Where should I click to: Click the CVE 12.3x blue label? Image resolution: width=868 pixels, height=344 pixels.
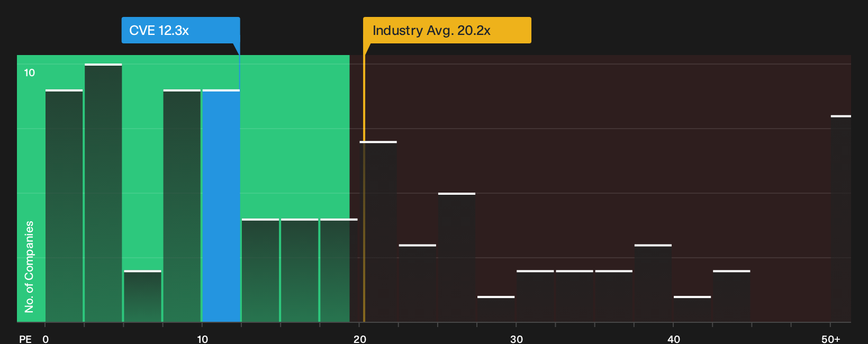click(180, 30)
